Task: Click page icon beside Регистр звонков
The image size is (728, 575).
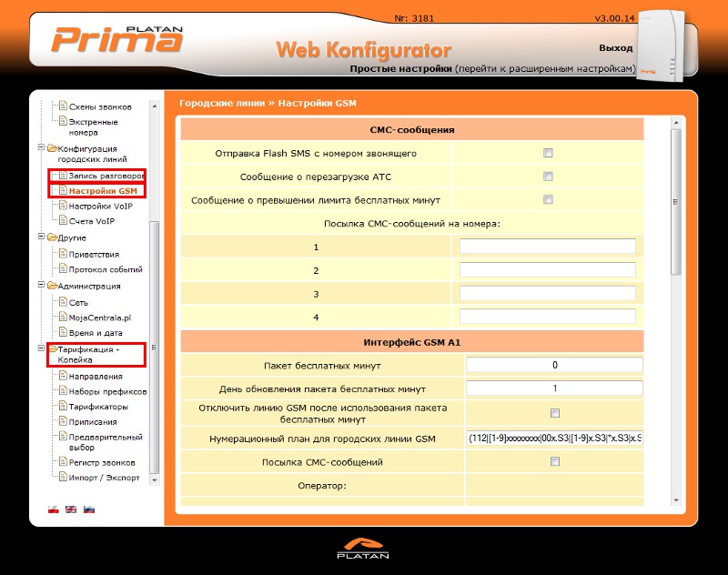Action: click(x=63, y=462)
